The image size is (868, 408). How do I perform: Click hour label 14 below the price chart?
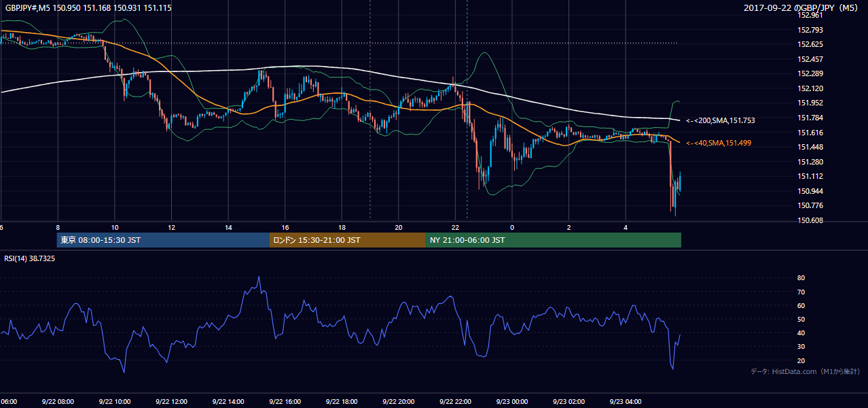(228, 228)
